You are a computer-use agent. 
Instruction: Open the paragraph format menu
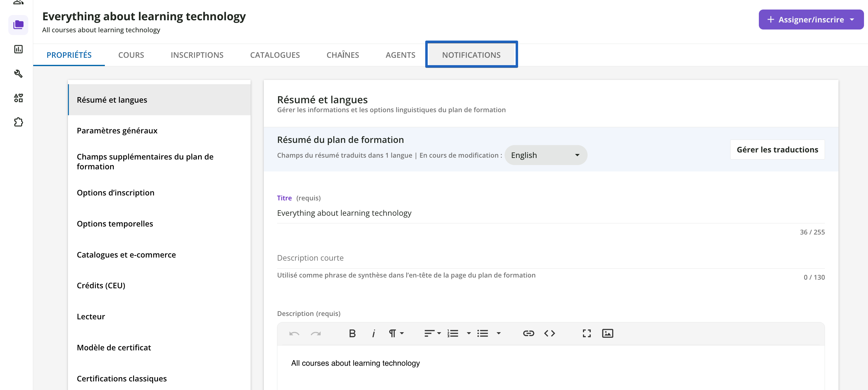(x=396, y=333)
